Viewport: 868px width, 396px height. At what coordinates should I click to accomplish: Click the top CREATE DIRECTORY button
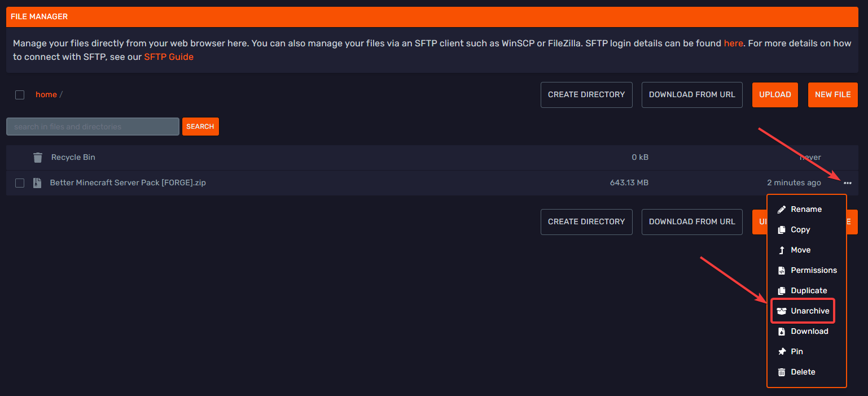tap(586, 95)
